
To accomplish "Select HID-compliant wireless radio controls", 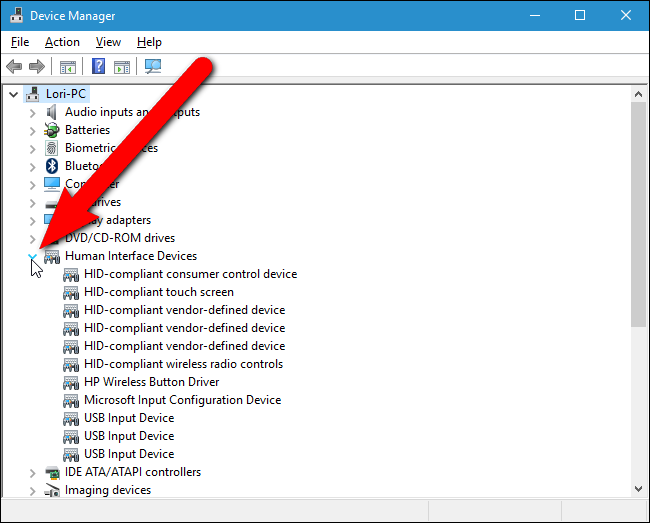I will point(183,364).
